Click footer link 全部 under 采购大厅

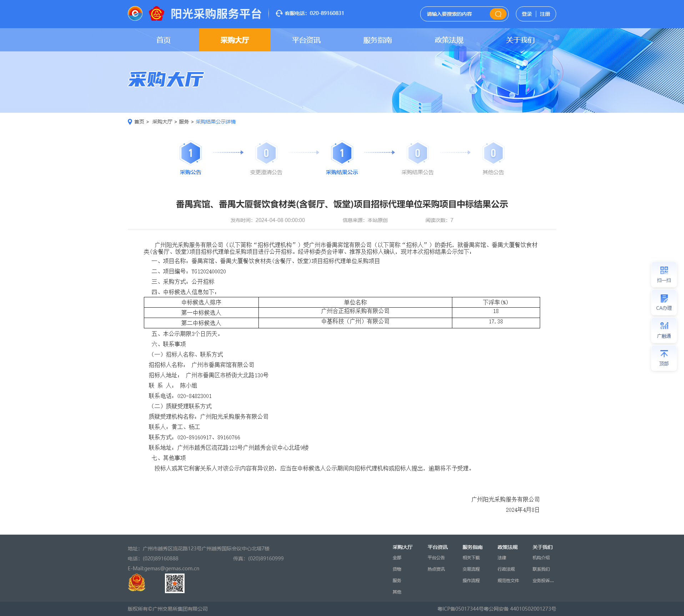[397, 558]
